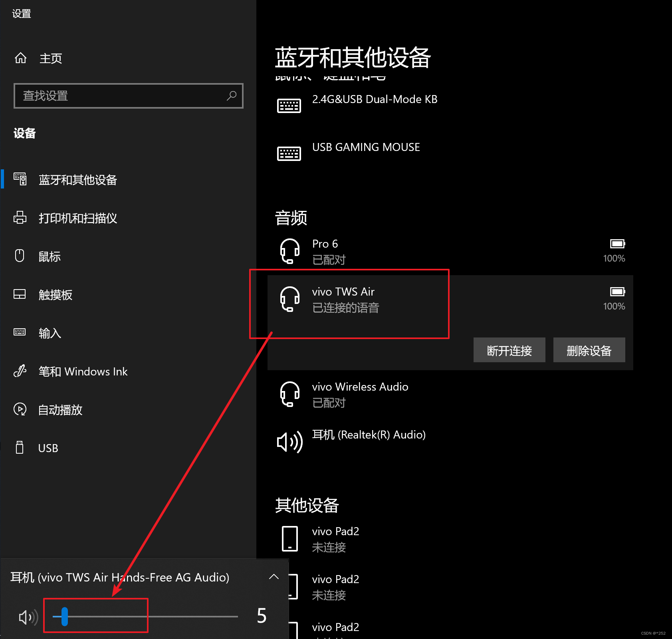Open the 主页 home icon
The width and height of the screenshot is (672, 639).
pos(21,58)
